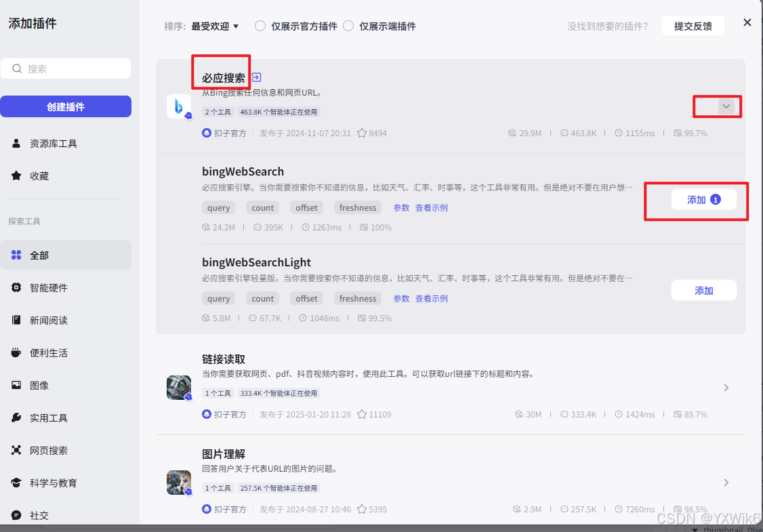763x532 pixels.
Task: Click the 实用工具 wrench icon
Action: (x=16, y=417)
